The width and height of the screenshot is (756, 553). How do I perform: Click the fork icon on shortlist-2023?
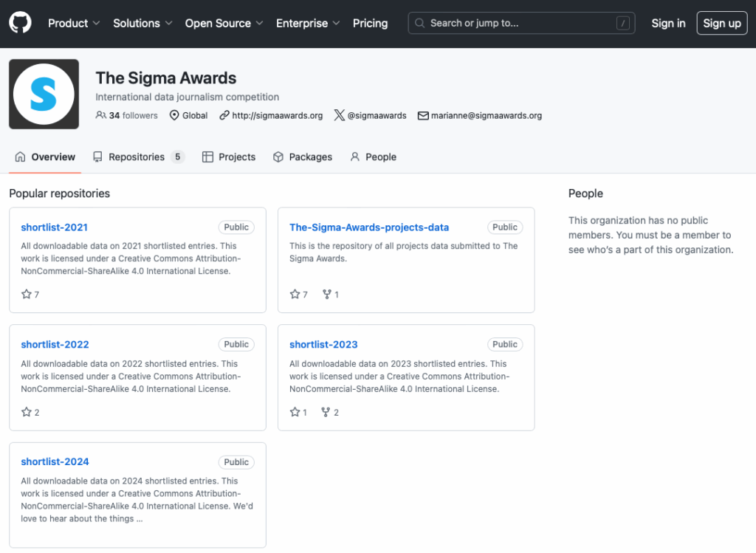pos(326,412)
